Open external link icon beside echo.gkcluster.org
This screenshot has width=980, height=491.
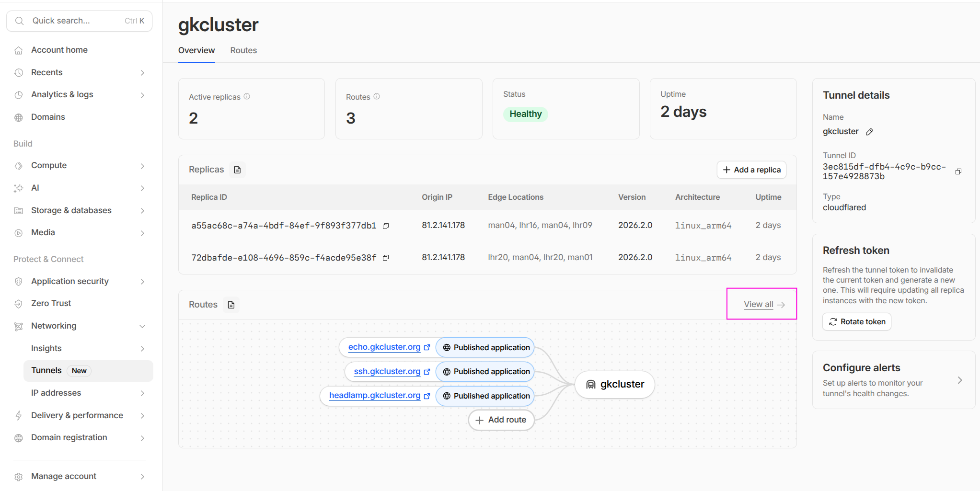point(427,347)
